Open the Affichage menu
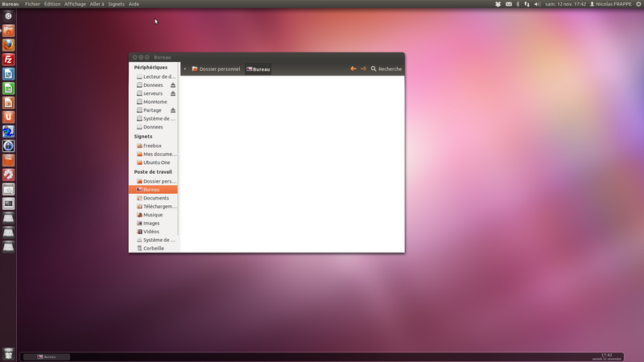 tap(75, 4)
